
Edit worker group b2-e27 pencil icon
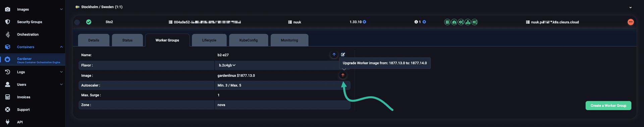343,54
